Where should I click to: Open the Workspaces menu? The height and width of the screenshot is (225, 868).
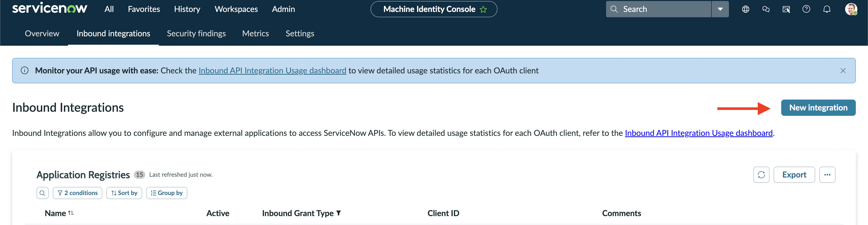point(236,9)
